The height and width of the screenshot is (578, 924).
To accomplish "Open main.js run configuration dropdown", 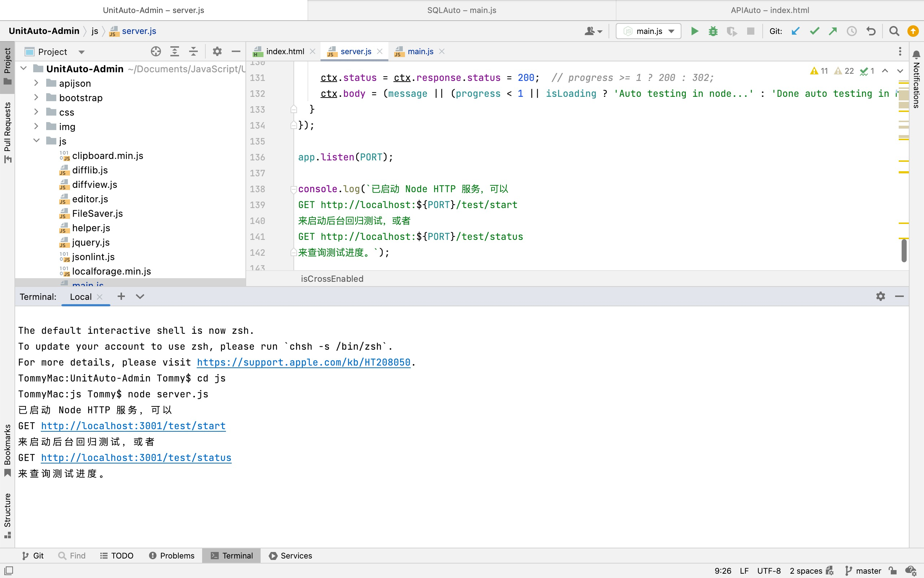I will [648, 31].
